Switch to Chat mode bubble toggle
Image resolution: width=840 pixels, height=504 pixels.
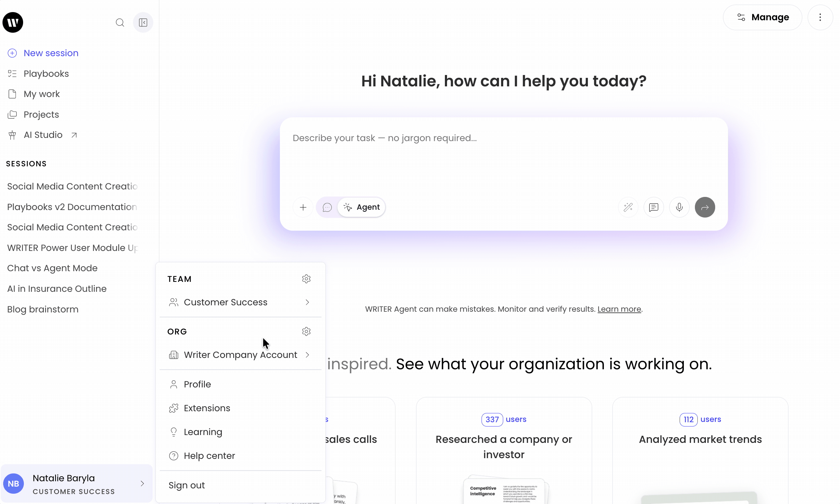point(327,207)
